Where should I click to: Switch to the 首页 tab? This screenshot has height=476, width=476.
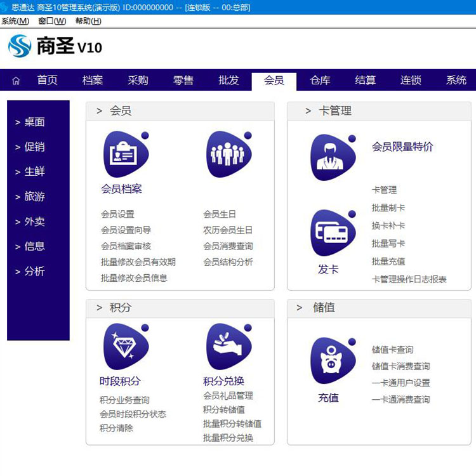(47, 80)
